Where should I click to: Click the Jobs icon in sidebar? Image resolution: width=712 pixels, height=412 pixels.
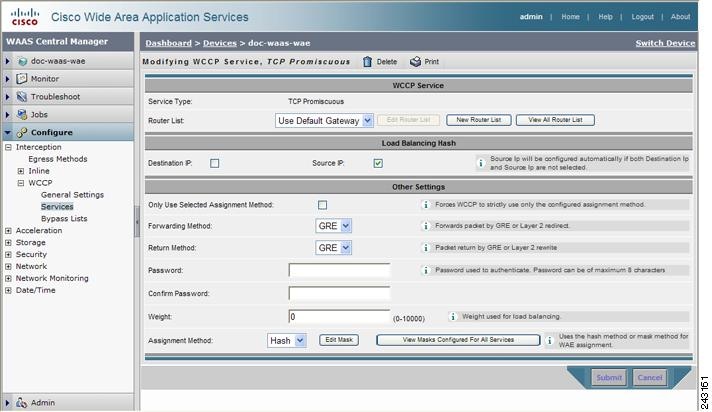[22, 114]
